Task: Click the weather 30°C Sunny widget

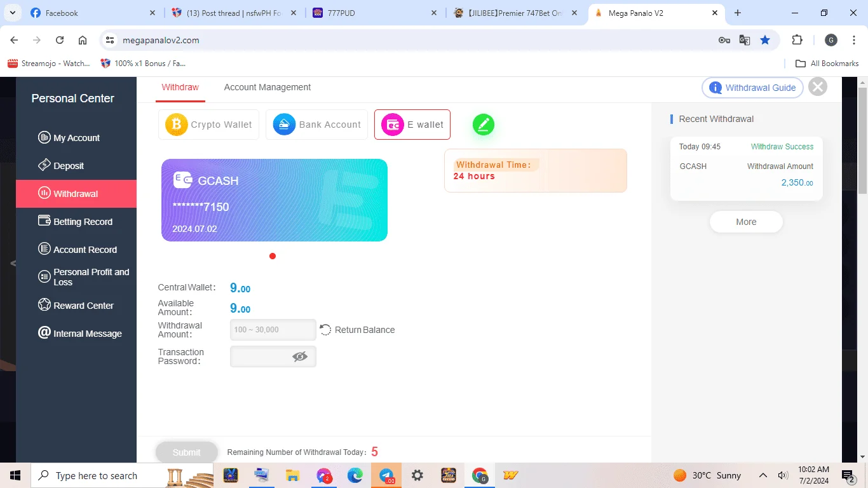Action: click(x=707, y=475)
